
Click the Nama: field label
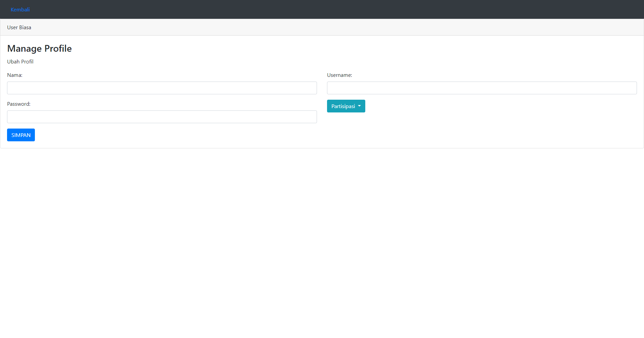click(15, 75)
